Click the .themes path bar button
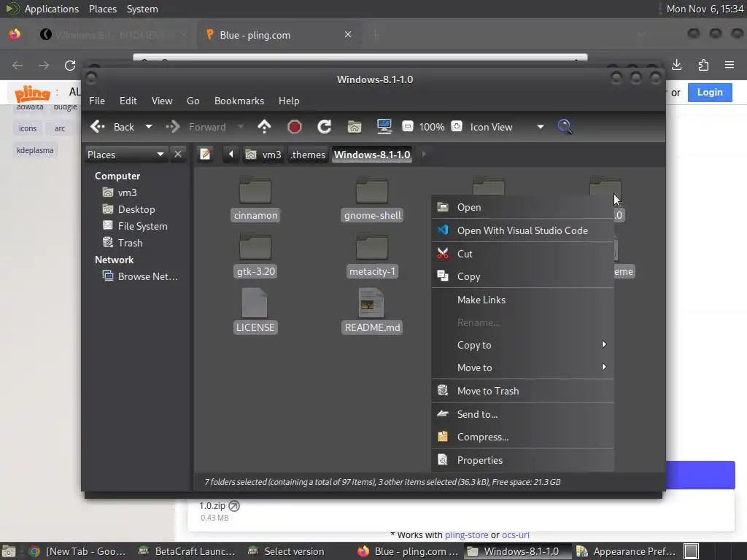Viewport: 747px width, 560px height. click(x=308, y=155)
